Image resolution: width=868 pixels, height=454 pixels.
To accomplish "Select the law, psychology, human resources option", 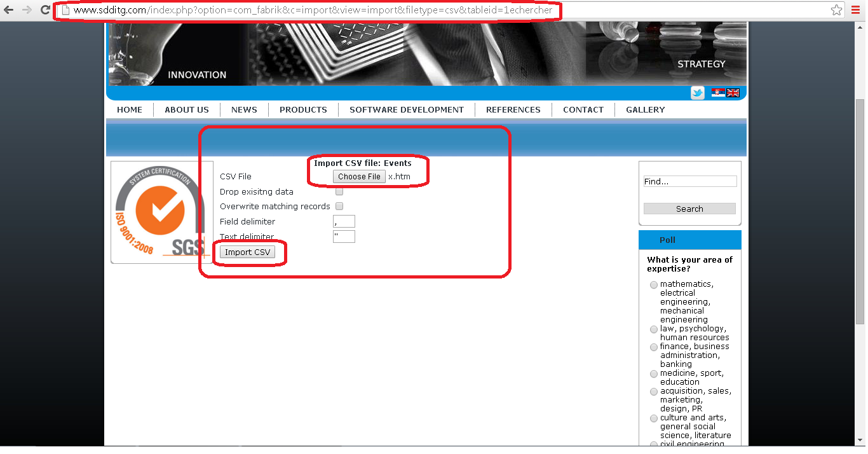I will pyautogui.click(x=653, y=329).
